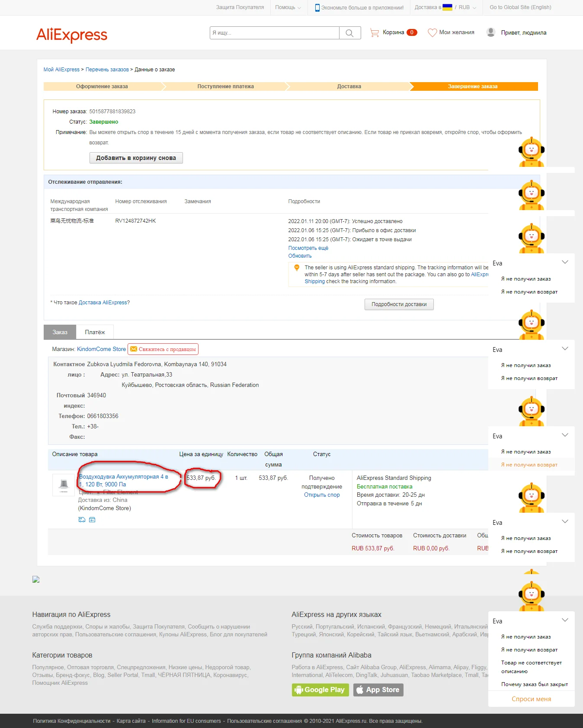Click 'Посмотреть ещё' tracking link

308,248
